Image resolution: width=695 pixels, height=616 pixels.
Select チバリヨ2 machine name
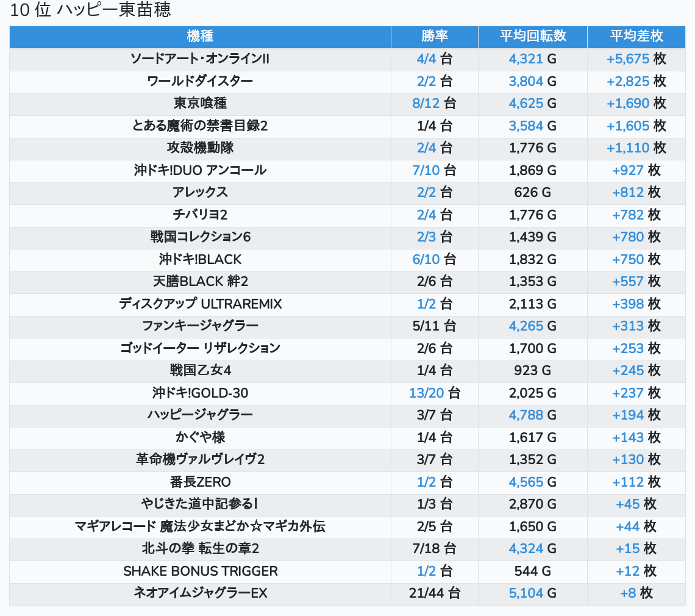(200, 215)
